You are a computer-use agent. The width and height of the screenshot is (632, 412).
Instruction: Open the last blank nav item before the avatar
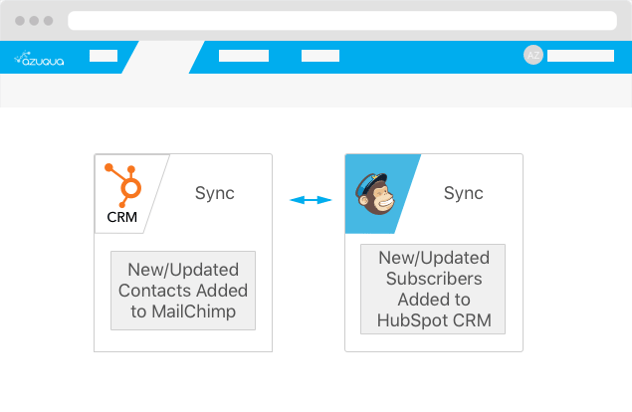[x=320, y=56]
